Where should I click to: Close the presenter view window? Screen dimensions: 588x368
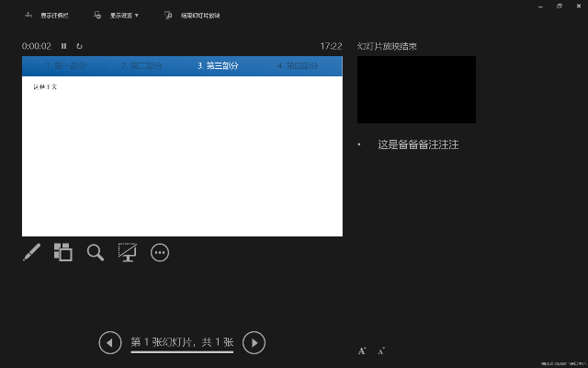(578, 6)
